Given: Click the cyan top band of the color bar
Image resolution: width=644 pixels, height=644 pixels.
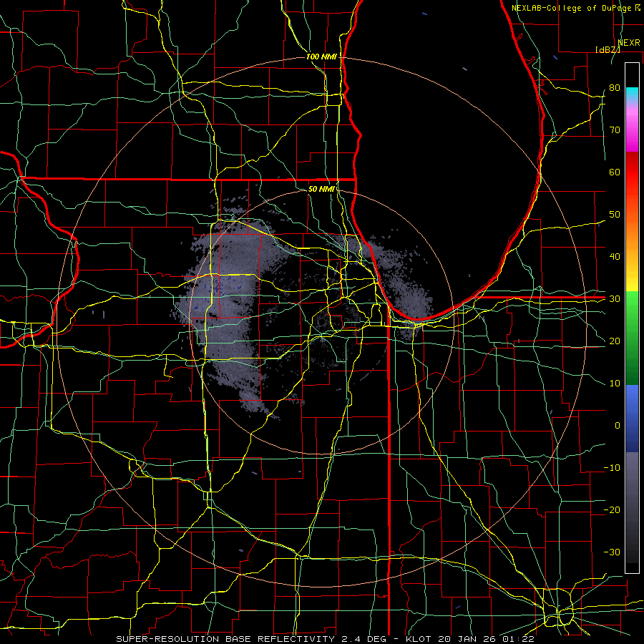Looking at the screenshot, I should pos(632,94).
